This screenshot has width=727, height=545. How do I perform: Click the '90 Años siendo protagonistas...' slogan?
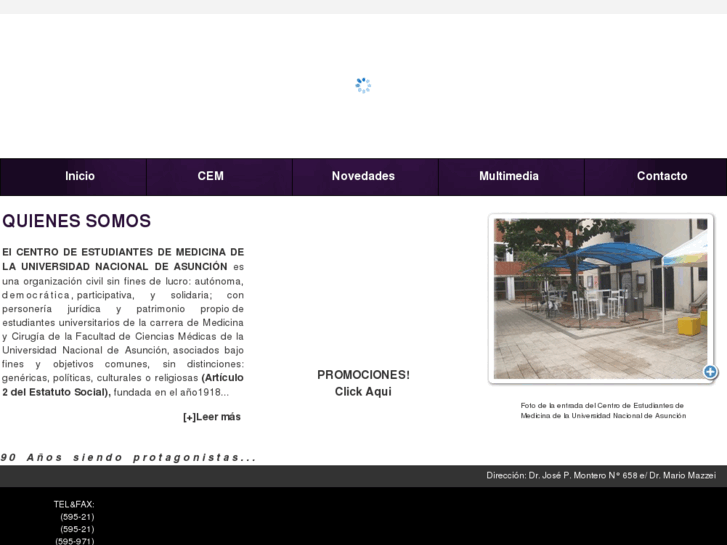tap(128, 457)
